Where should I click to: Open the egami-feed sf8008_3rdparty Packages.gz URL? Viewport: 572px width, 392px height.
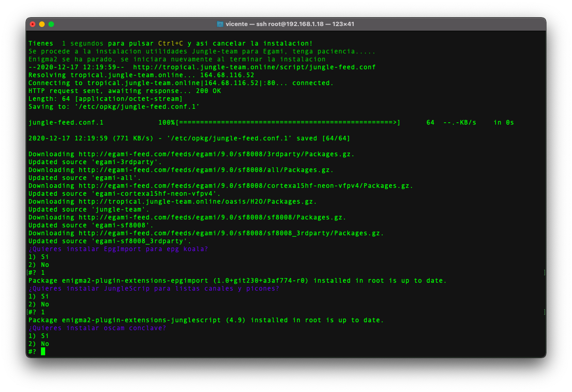tap(231, 233)
